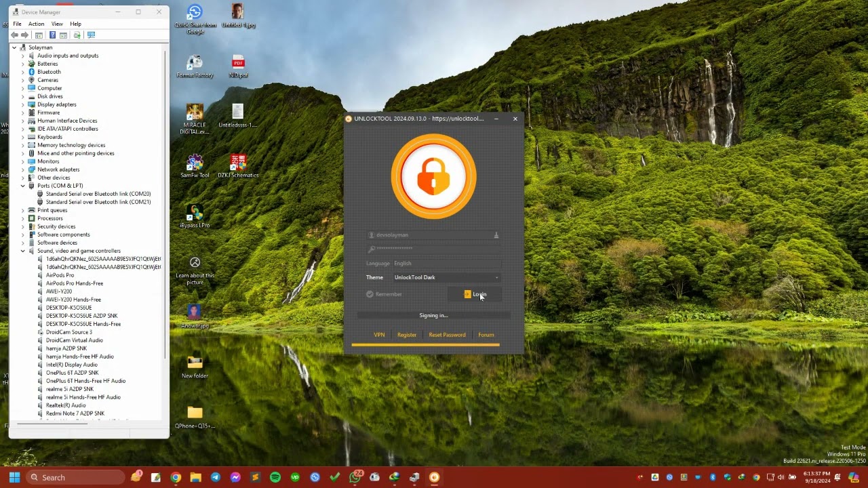Click the taskbar Search box

(75, 477)
